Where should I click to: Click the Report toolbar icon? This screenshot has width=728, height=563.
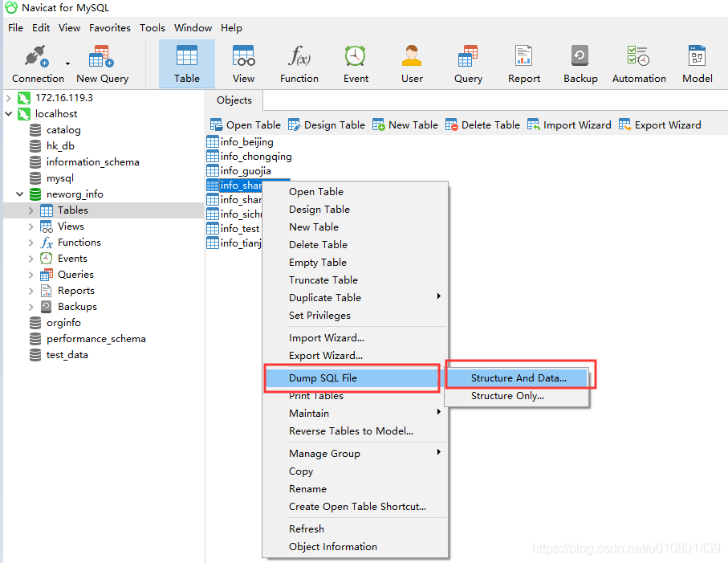523,63
